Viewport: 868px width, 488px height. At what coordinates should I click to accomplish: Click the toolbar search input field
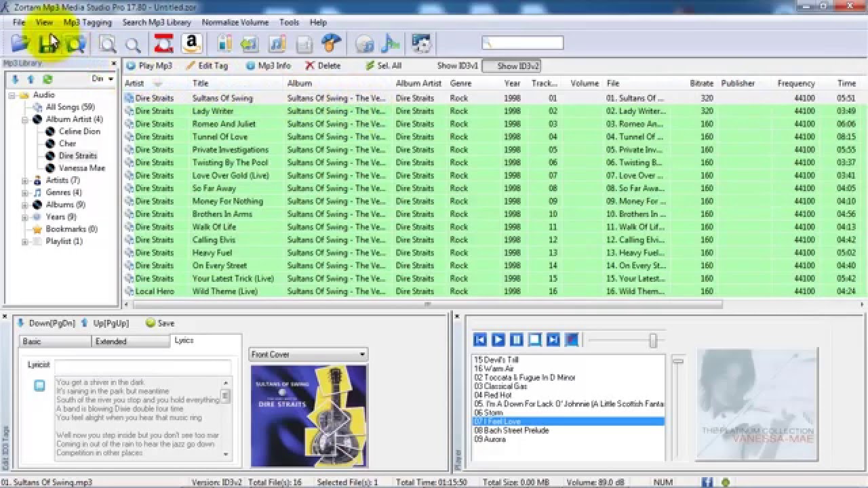(x=522, y=43)
